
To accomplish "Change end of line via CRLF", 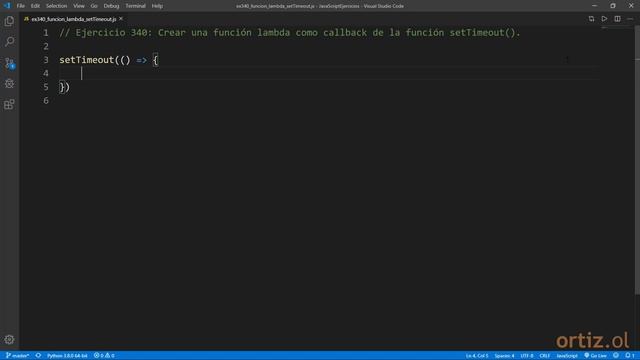I will pos(544,356).
